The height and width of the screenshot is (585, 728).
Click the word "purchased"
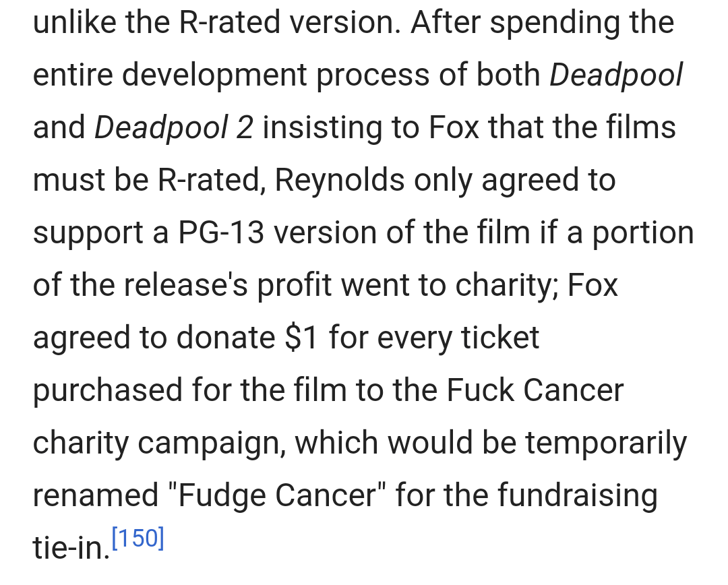point(107,391)
